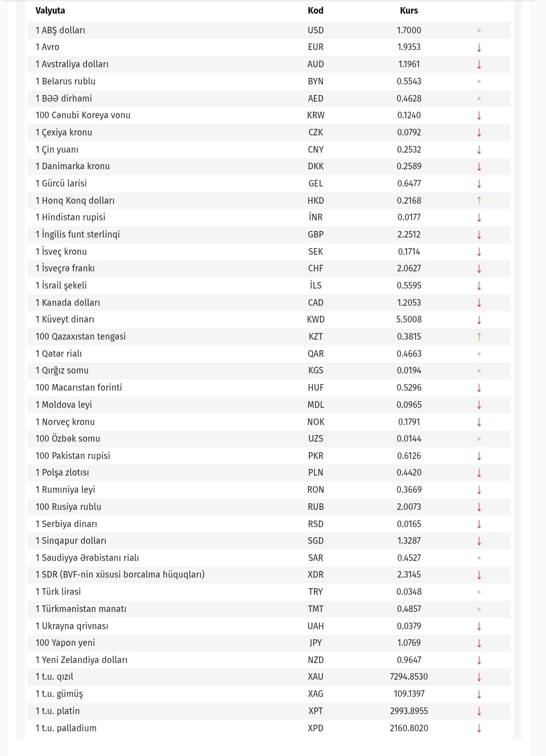Click the 7294.8530 gold rate value
This screenshot has width=546, height=756.
[x=409, y=677]
